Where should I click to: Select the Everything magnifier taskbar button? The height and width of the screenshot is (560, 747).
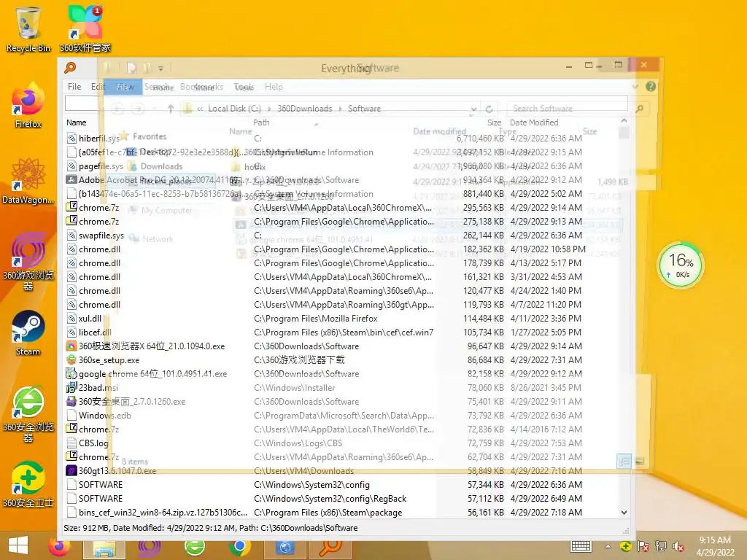[330, 548]
